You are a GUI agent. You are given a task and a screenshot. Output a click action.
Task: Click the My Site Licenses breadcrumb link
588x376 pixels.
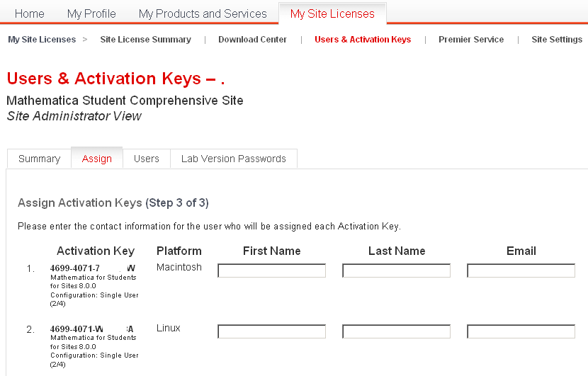pyautogui.click(x=42, y=40)
